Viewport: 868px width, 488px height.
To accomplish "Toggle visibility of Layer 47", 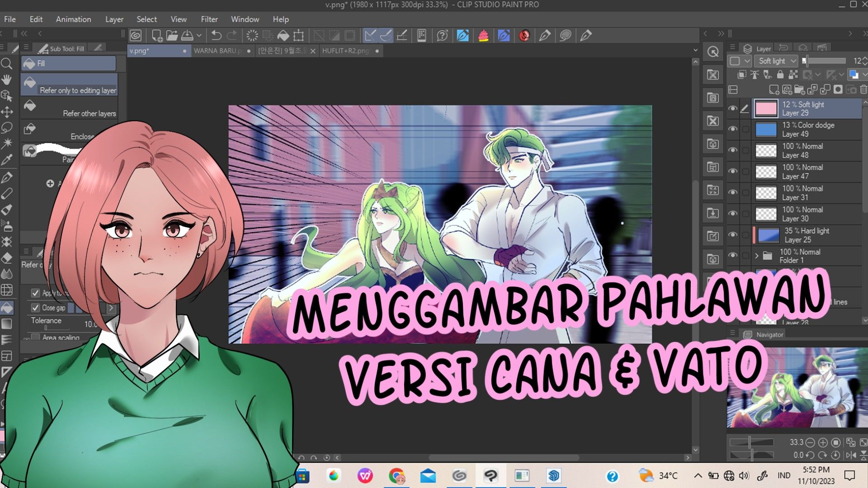I will pos(733,172).
